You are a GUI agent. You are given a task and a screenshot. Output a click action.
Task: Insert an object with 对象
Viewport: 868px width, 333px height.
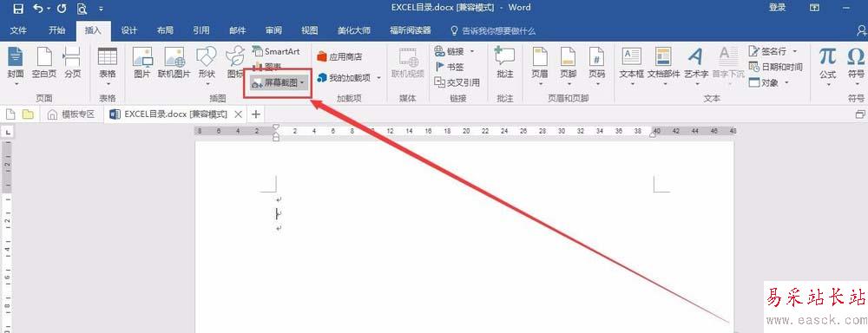[763, 82]
